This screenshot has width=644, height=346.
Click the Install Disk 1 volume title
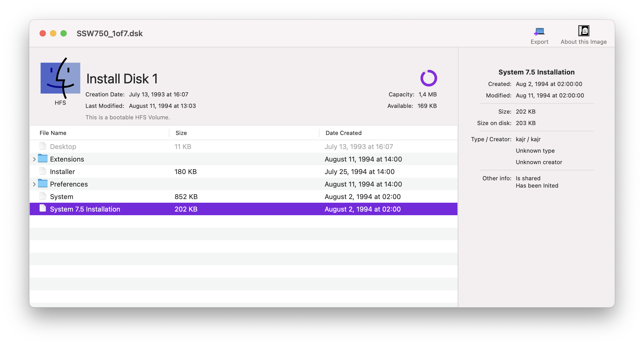[122, 79]
